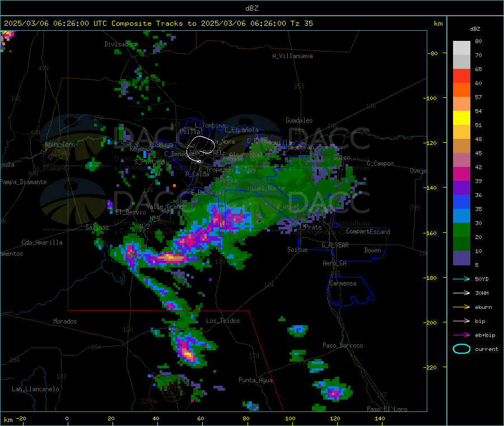504x426 pixels.
Task: Click the cyan current ellipse icon
Action: click(x=461, y=349)
